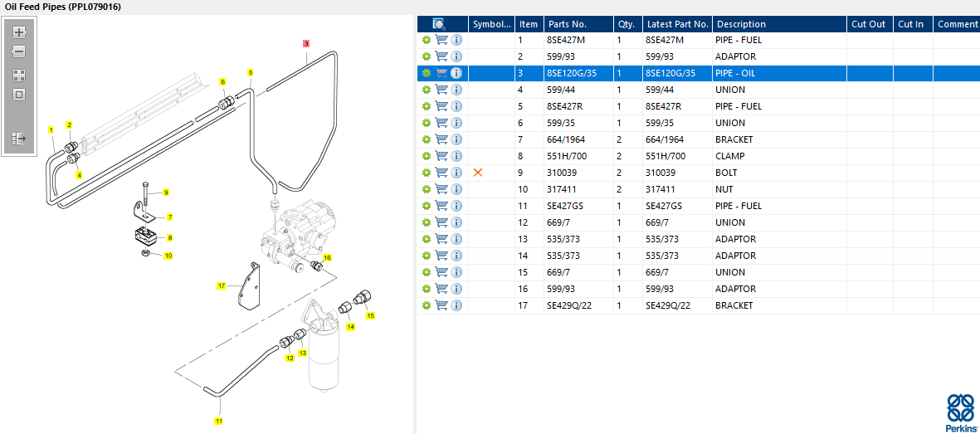Click the Cut Out column header
980x434 pixels.
[x=868, y=24]
